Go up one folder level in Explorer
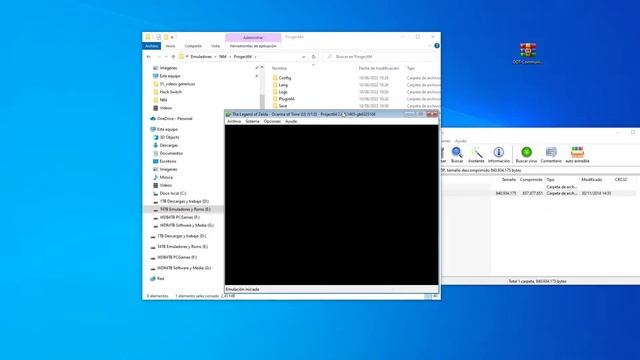The height and width of the screenshot is (360, 640). point(173,57)
